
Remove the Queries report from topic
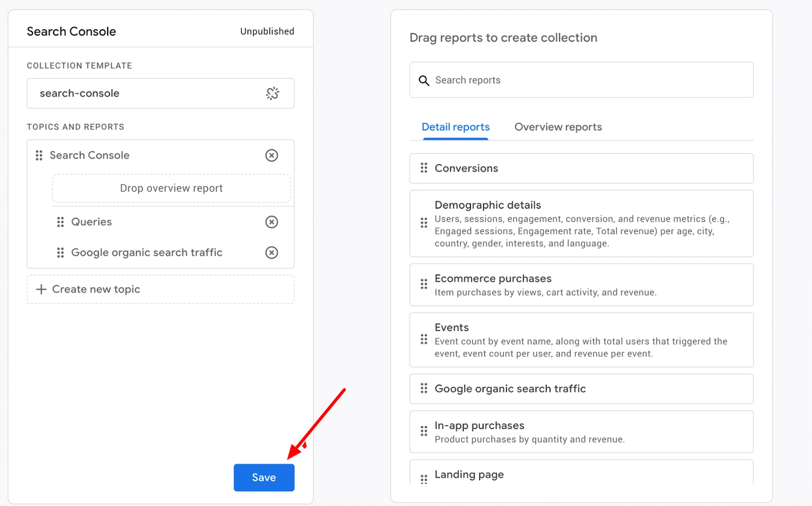(272, 222)
